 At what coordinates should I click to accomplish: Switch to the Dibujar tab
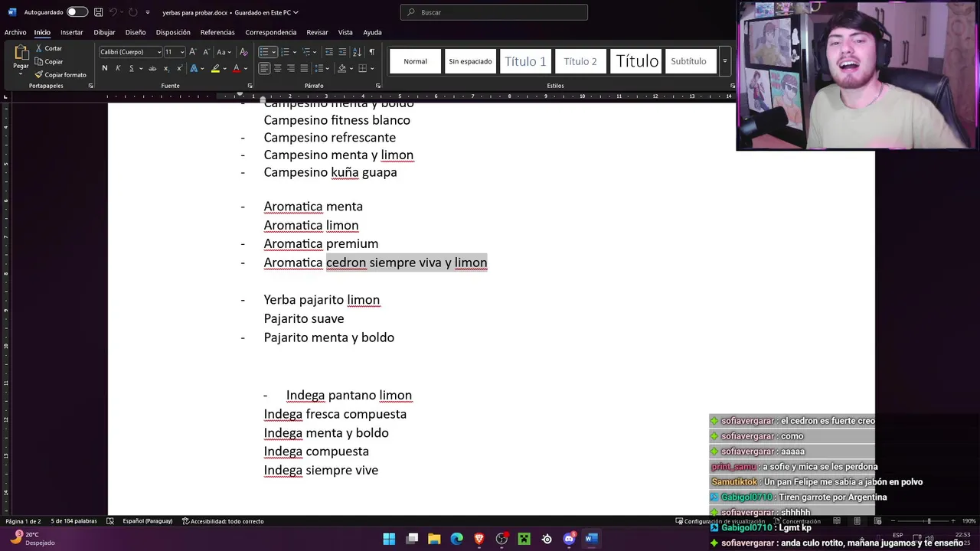[104, 32]
